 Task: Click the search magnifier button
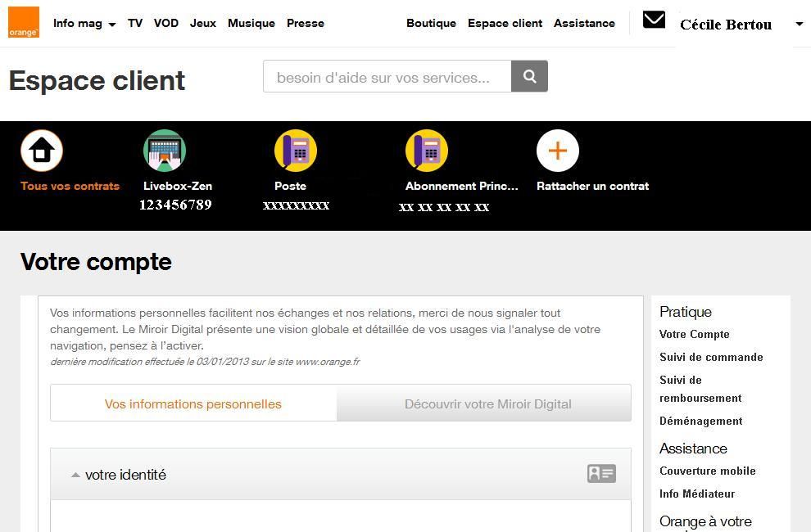coord(529,76)
